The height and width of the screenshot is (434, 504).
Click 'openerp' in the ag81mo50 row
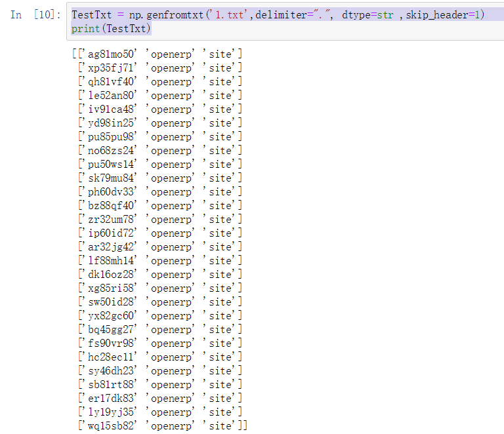(171, 54)
